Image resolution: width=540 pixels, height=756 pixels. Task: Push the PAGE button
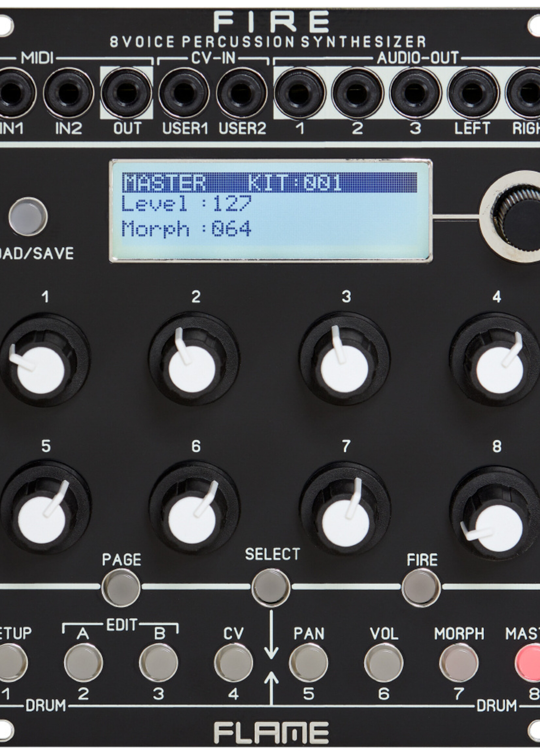coord(121,588)
